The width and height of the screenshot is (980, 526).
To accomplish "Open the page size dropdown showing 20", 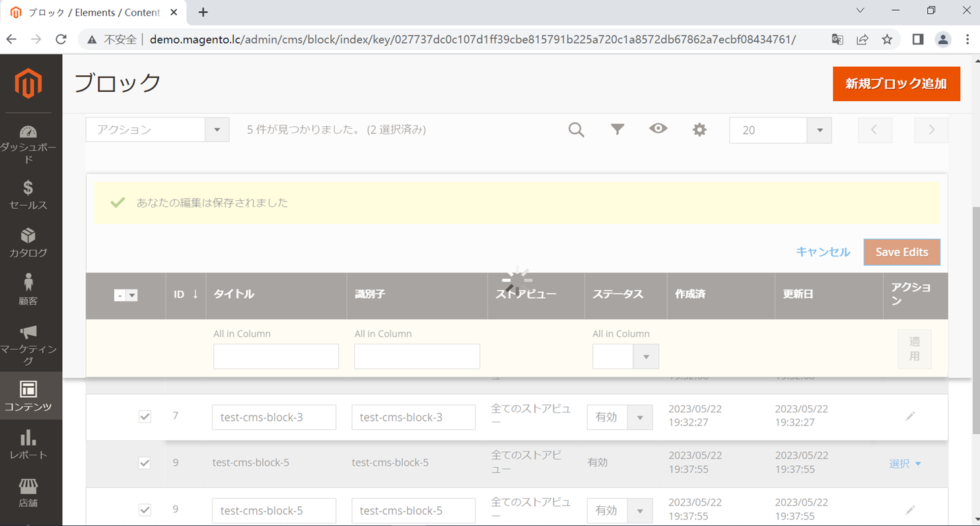I will point(819,130).
